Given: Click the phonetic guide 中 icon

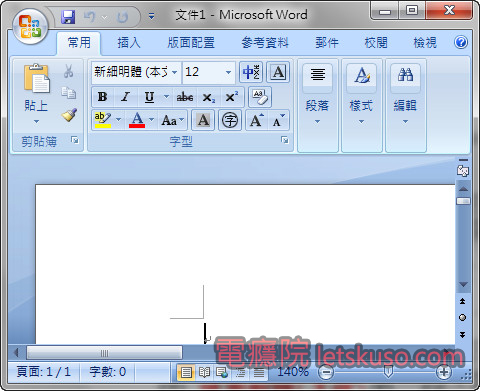Looking at the screenshot, I should [251, 72].
